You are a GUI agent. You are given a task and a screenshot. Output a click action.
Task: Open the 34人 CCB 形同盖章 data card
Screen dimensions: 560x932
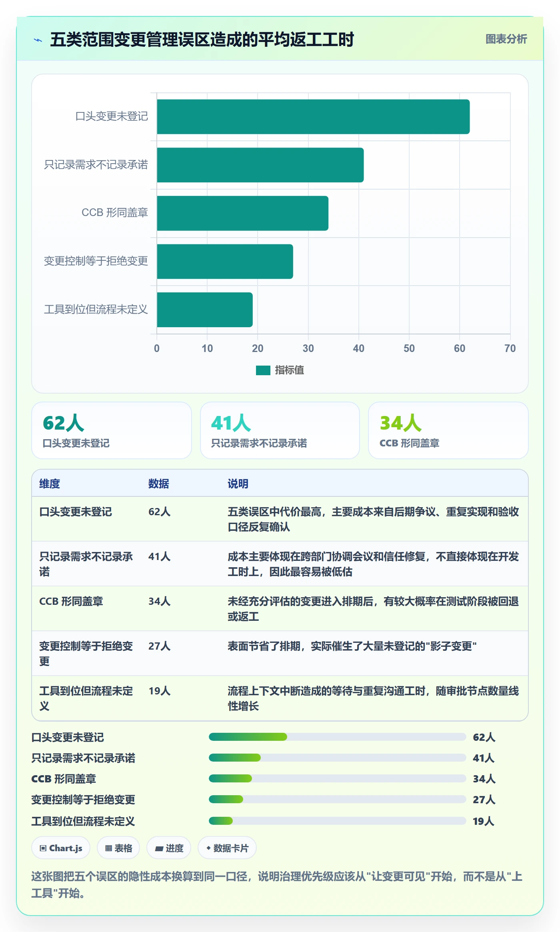point(448,430)
